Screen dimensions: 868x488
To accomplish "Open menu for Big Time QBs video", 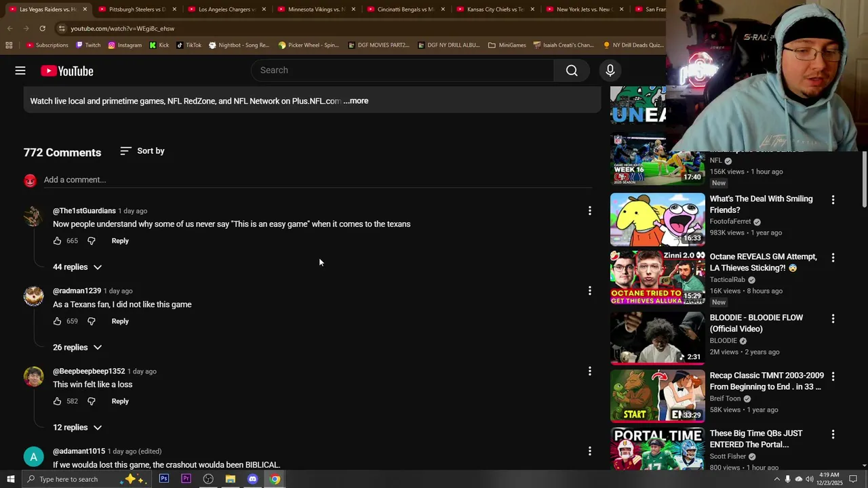I will pos(833,434).
